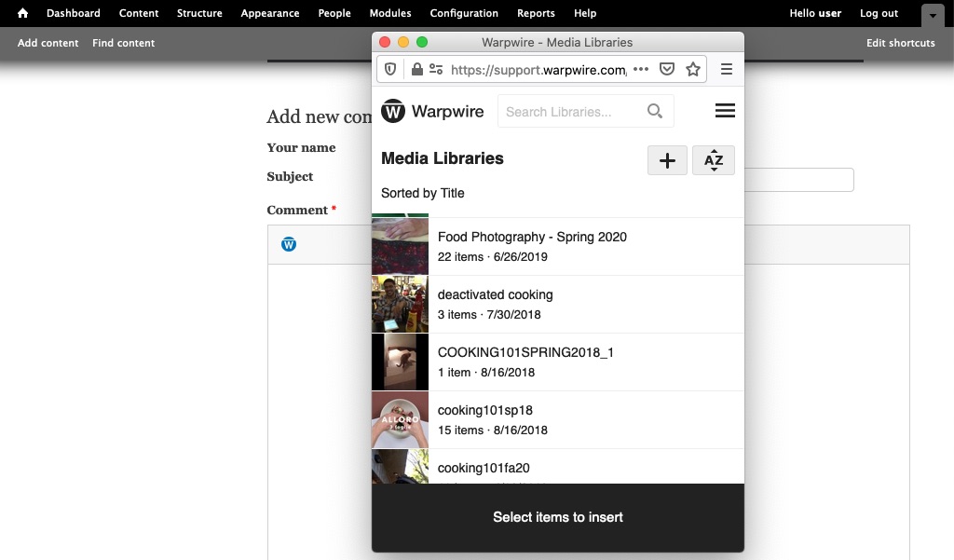
Task: Open the COOKING101SPRING2018_1 library
Action: 558,362
